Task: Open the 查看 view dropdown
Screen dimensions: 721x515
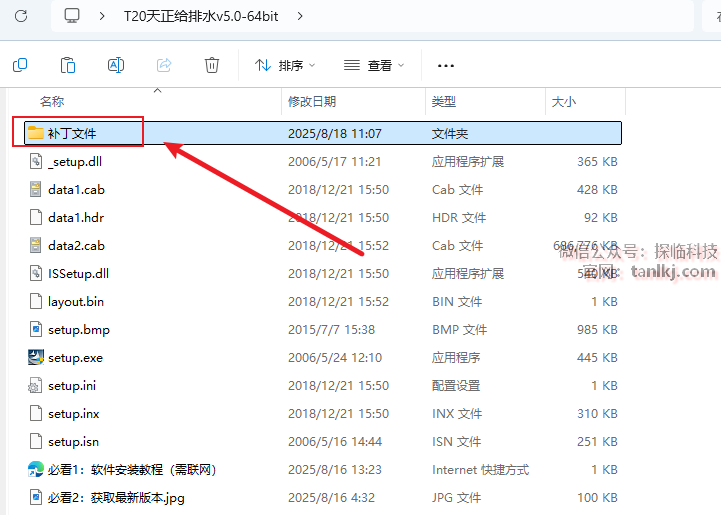Action: (x=374, y=65)
